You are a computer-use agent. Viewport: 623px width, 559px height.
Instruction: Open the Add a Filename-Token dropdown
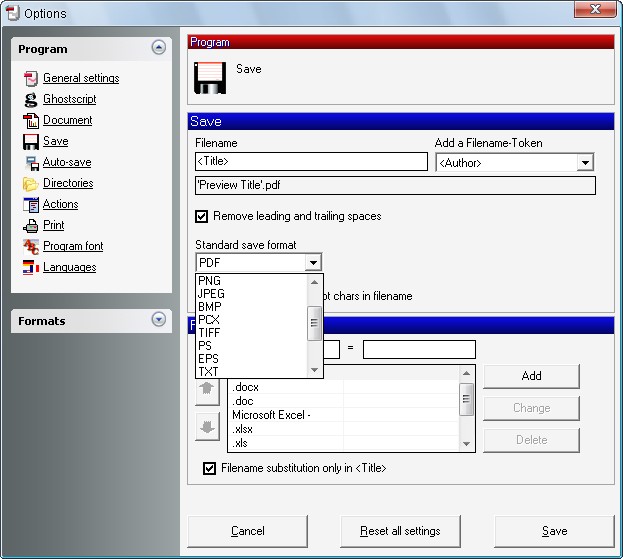(x=585, y=163)
